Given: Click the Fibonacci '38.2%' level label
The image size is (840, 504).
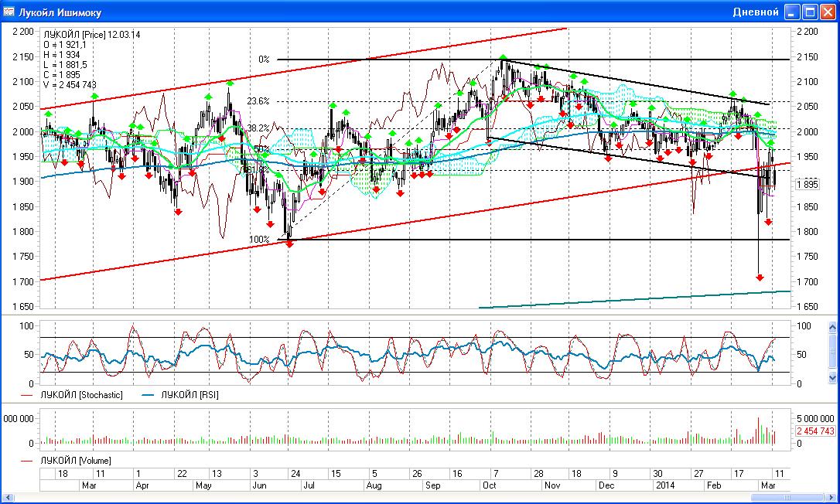Looking at the screenshot, I should (258, 128).
